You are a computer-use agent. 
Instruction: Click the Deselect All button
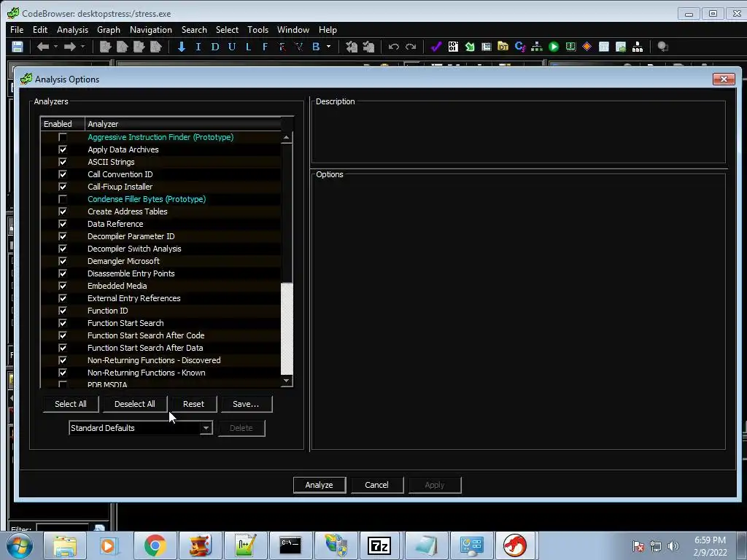[x=135, y=404]
